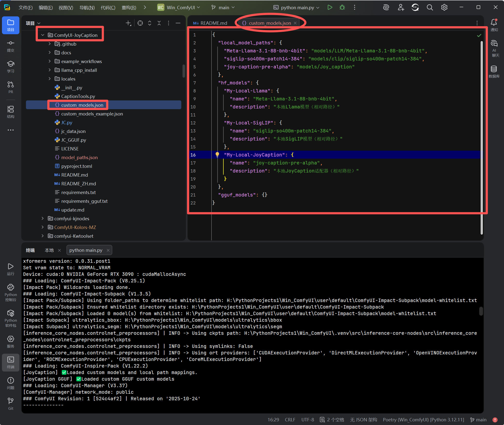Open the AI 聊天 panel
The width and height of the screenshot is (504, 425).
pos(494,49)
